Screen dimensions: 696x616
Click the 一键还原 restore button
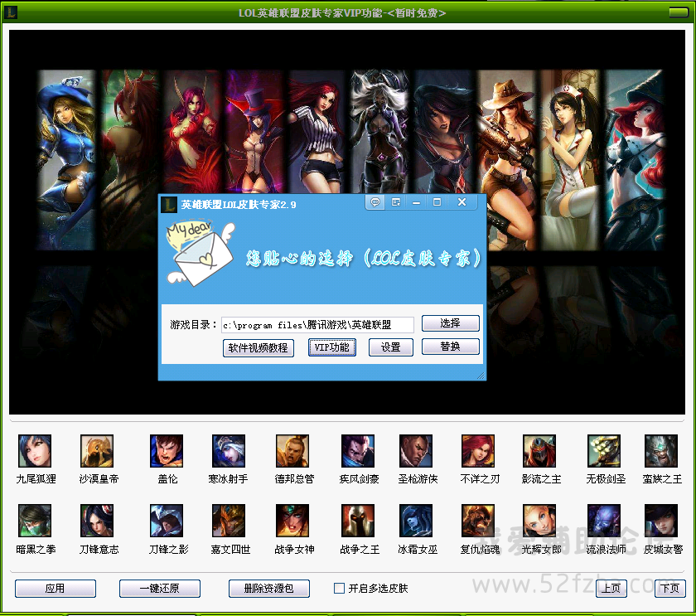pos(160,589)
